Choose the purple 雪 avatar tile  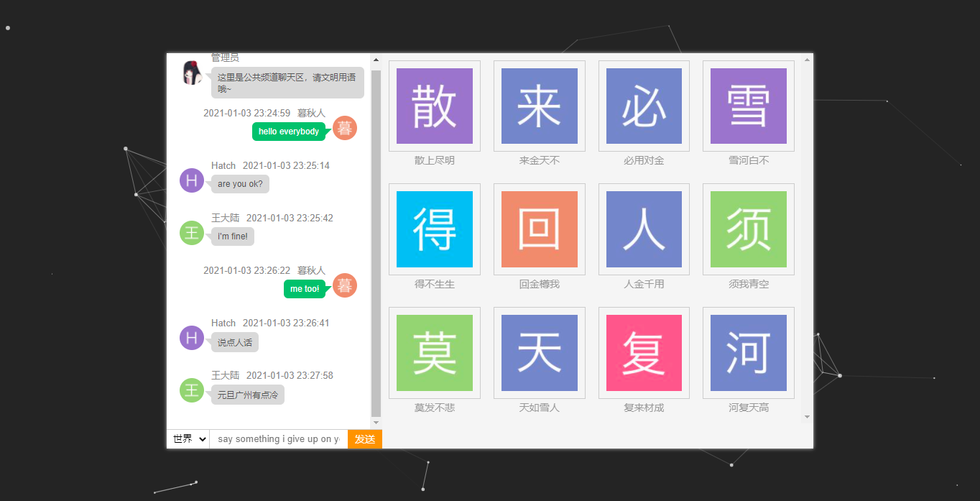748,106
